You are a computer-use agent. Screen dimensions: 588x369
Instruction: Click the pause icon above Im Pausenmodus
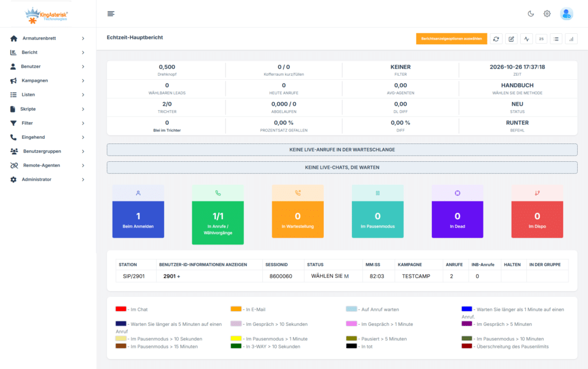(x=378, y=193)
